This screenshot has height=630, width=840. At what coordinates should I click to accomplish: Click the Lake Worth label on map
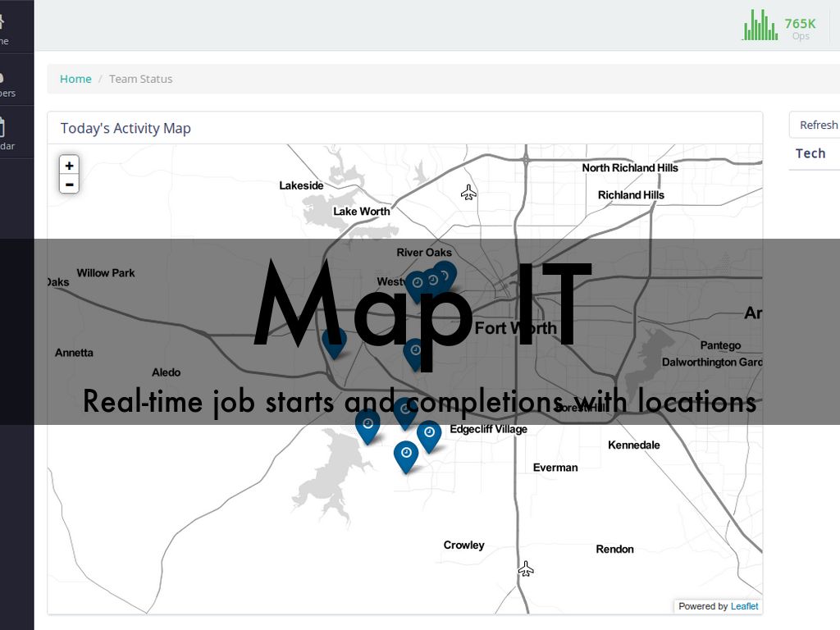(361, 212)
